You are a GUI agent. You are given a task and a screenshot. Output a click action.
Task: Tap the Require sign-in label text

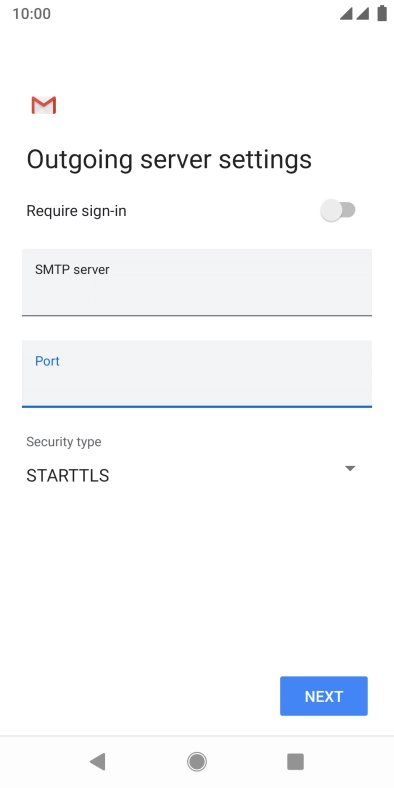click(76, 211)
